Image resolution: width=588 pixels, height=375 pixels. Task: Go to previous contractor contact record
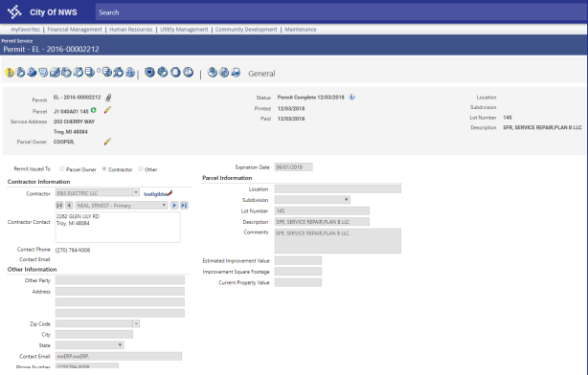(x=69, y=206)
